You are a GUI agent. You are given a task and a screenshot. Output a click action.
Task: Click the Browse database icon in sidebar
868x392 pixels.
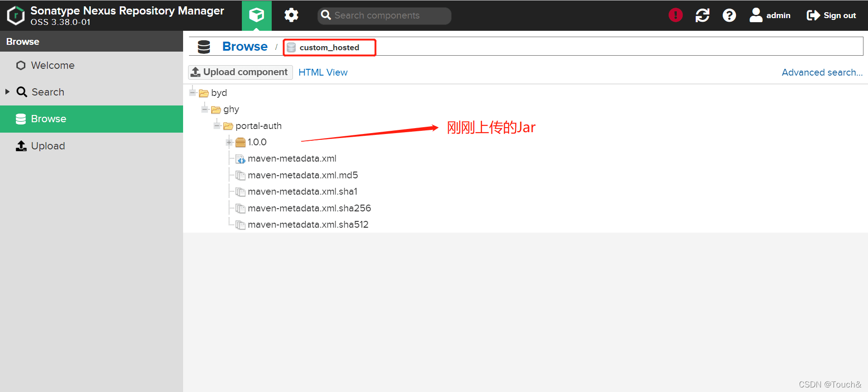21,119
